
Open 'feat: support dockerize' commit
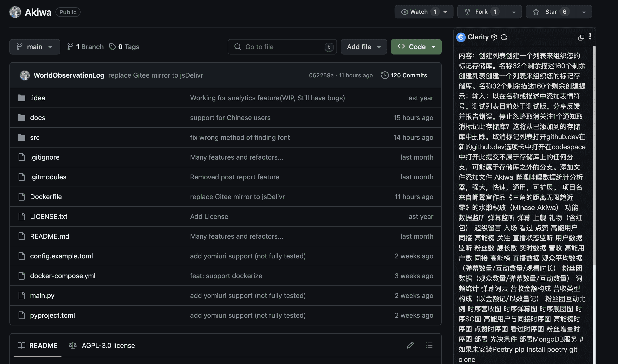pyautogui.click(x=226, y=276)
